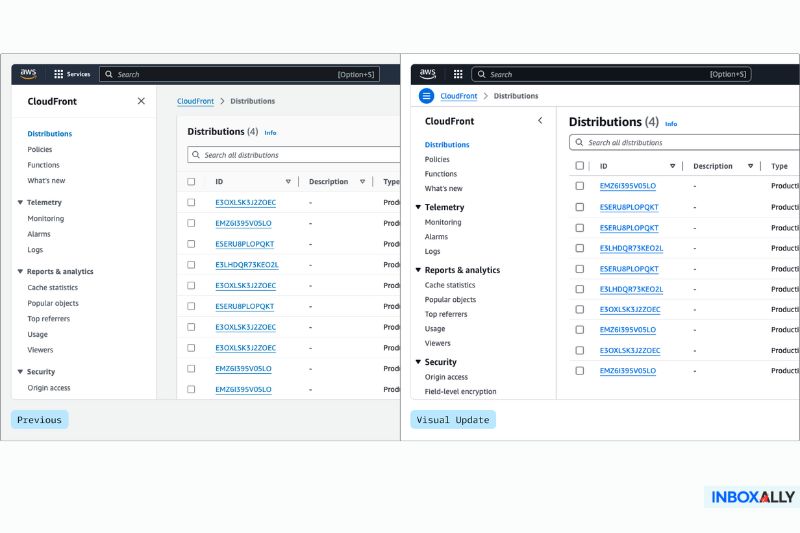Collapse the Telemetry section in the Visual Update sidebar
800x533 pixels.
[x=418, y=207]
